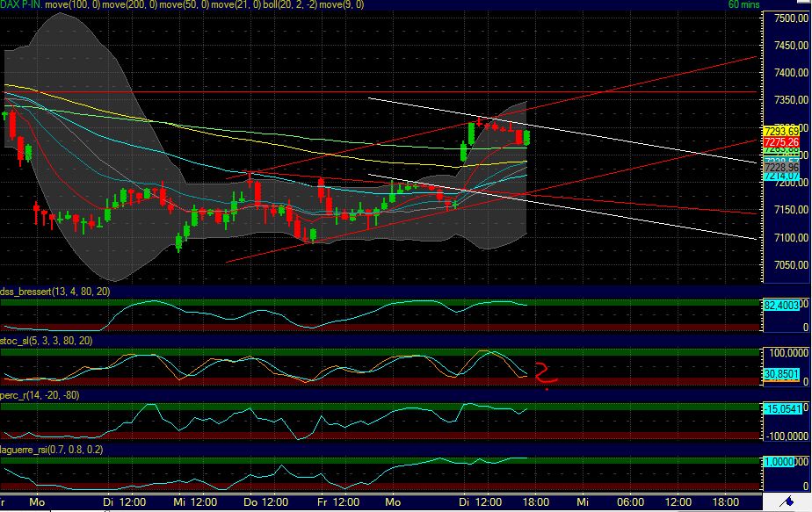Select the perc_r(14, -20, -80) panel title
This screenshot has height=512, width=812.
tap(40, 395)
